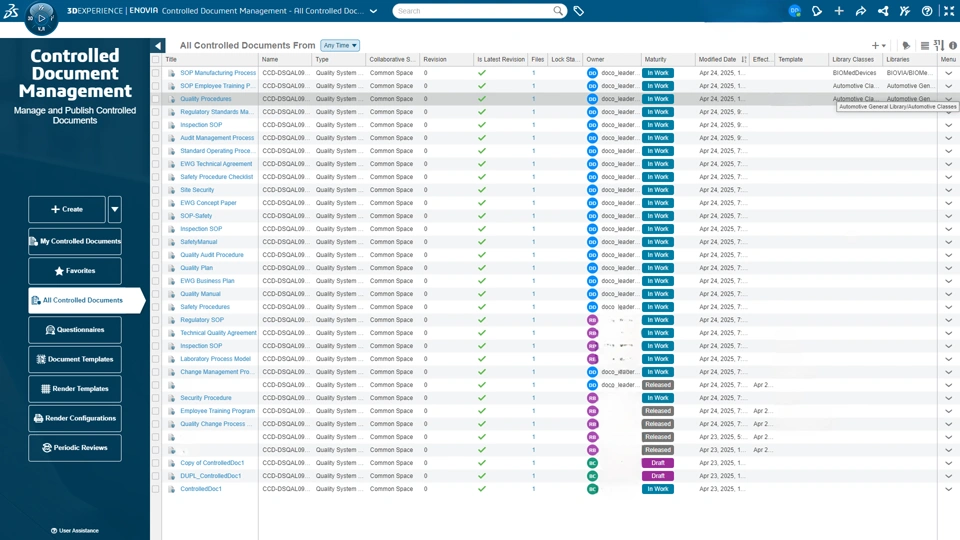The image size is (960, 540).
Task: Open the help question mark icon
Action: (927, 11)
